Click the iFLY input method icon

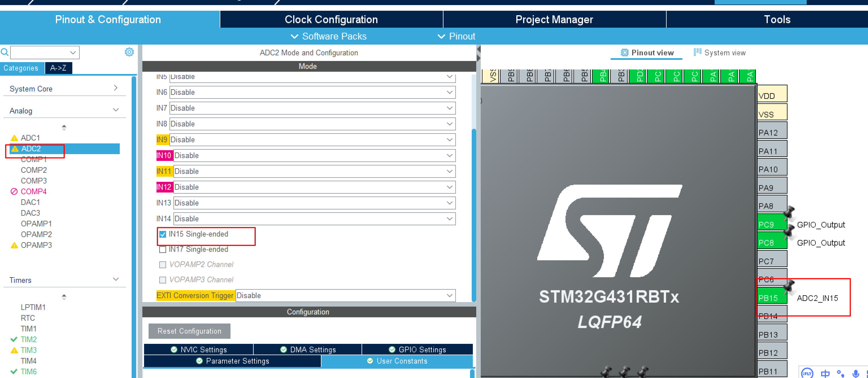(x=807, y=373)
